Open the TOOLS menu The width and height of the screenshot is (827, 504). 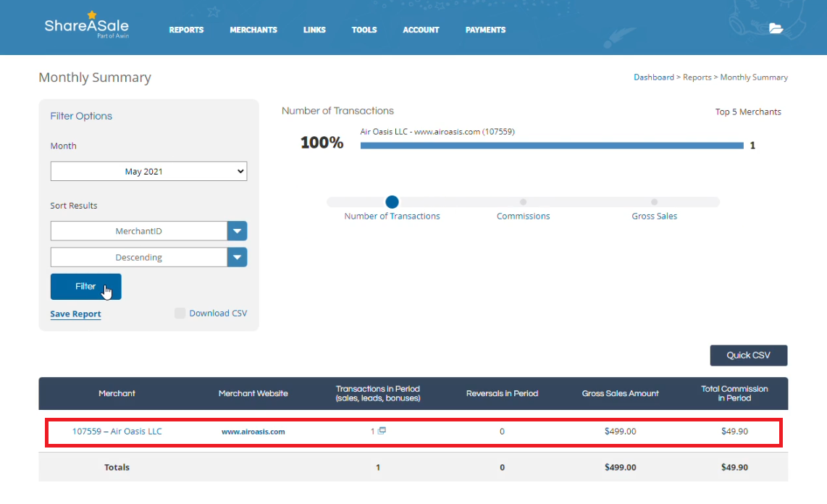(364, 30)
